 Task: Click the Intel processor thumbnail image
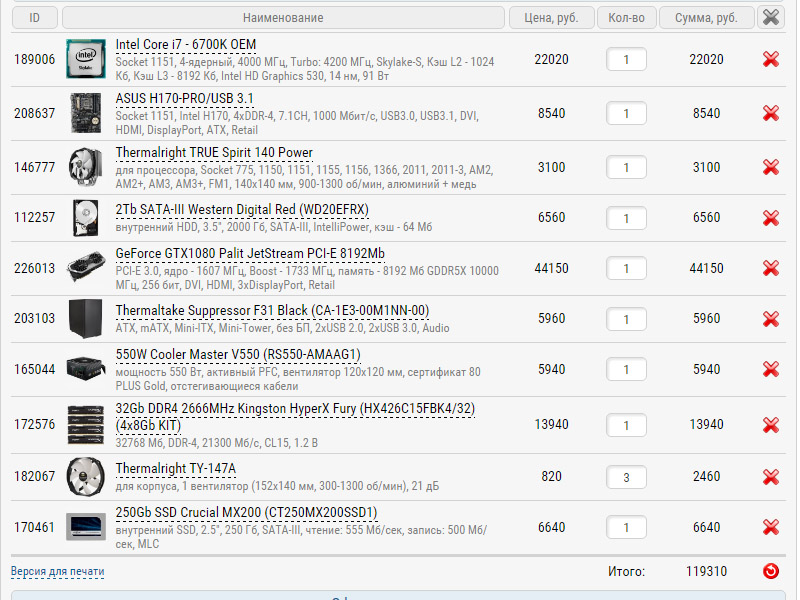tap(86, 59)
